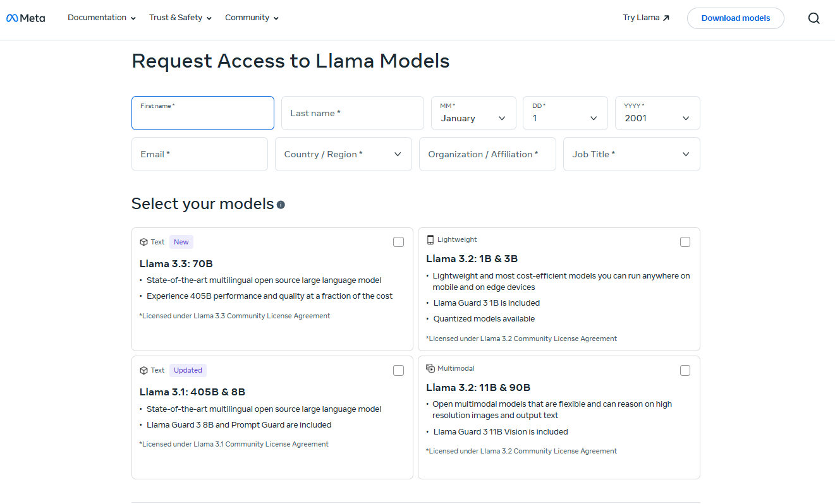This screenshot has width=835, height=504.
Task: Focus the Organization / Affiliation field
Action: click(487, 154)
